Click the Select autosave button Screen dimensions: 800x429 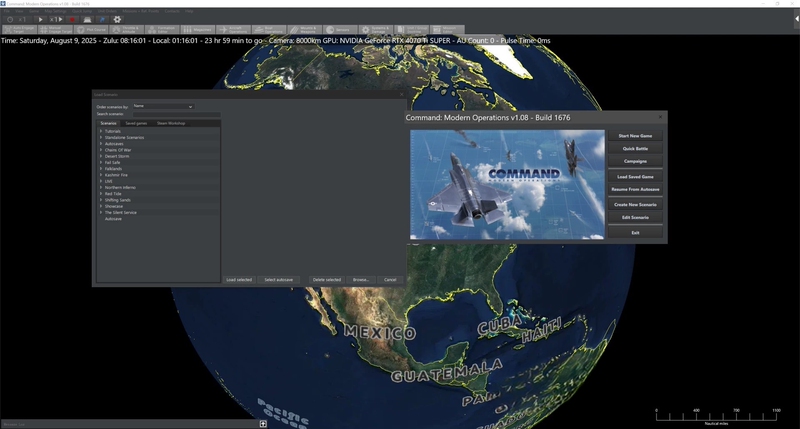pos(279,280)
